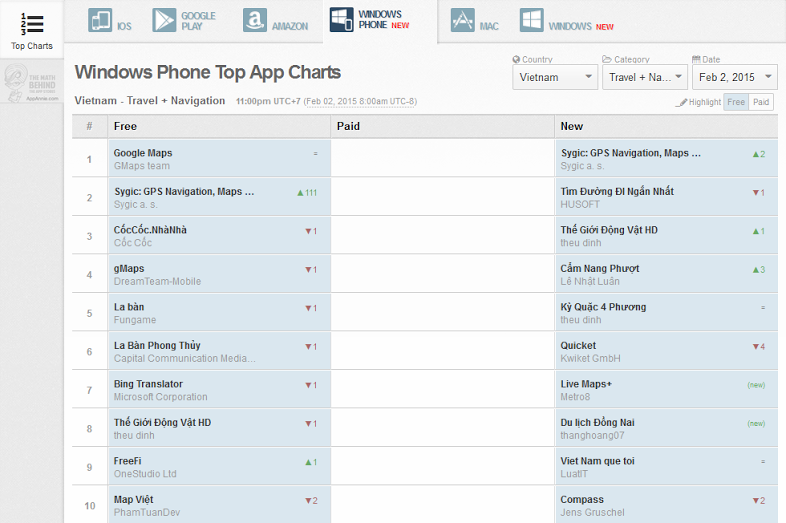The width and height of the screenshot is (786, 523).
Task: Open Compass app by Jens Gruschel
Action: (x=582, y=499)
